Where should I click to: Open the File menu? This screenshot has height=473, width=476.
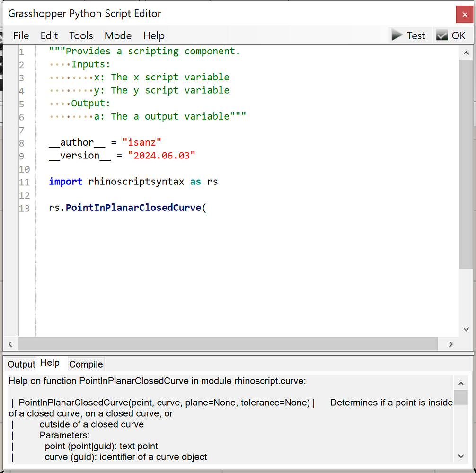(x=21, y=35)
